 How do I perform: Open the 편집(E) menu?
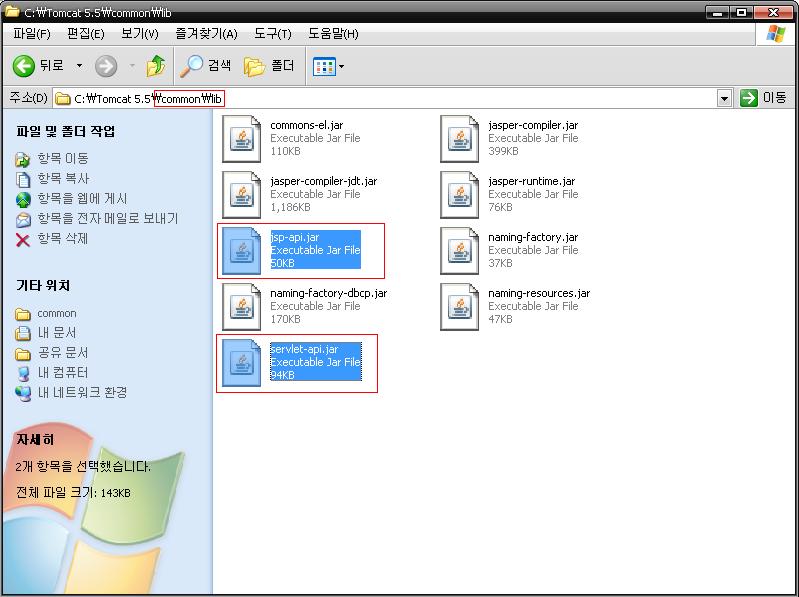(86, 34)
